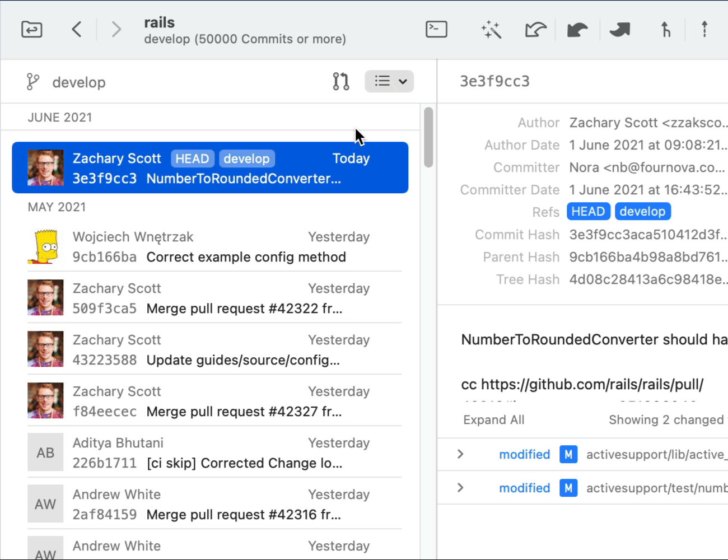Open the repositories overview icon
The width and height of the screenshot is (728, 560).
click(32, 29)
